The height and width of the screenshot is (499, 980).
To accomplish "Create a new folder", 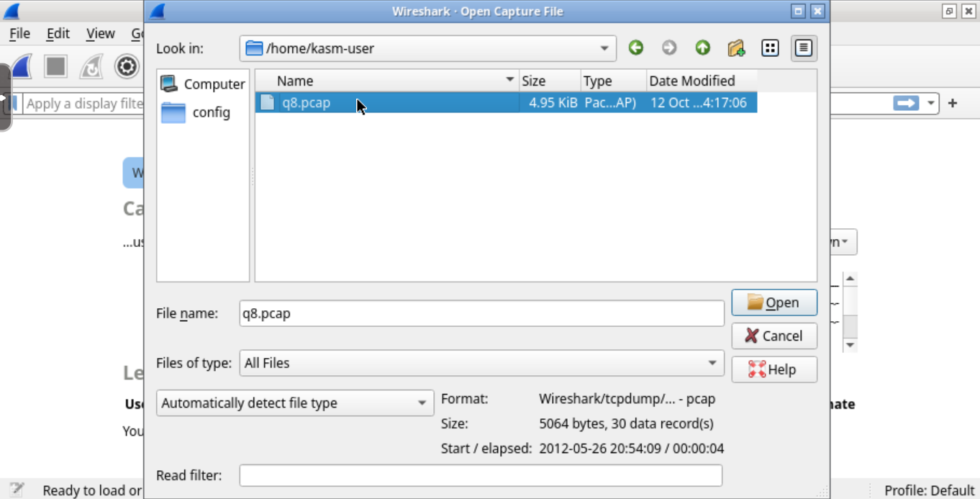I will 735,48.
